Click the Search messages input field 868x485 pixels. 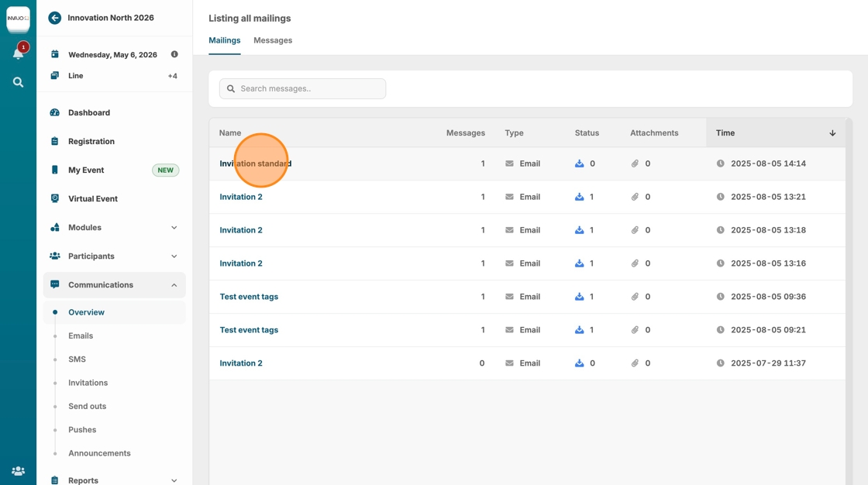(x=302, y=88)
